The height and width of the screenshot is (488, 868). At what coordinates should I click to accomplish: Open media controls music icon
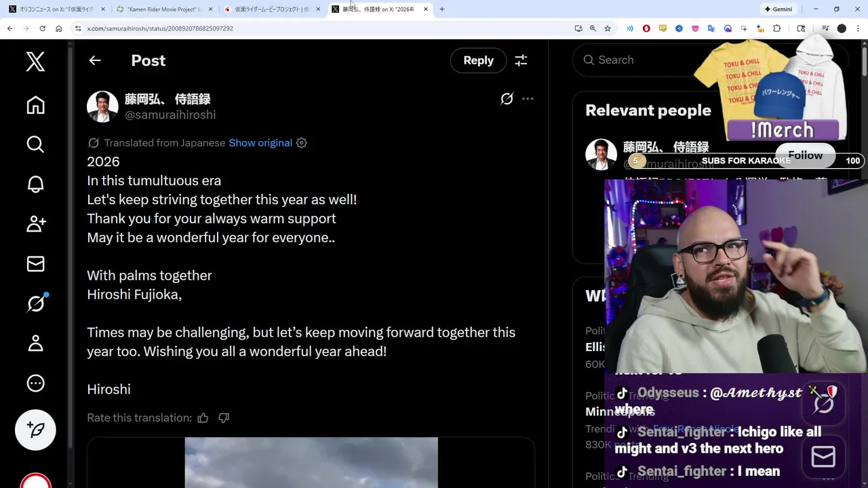click(825, 28)
